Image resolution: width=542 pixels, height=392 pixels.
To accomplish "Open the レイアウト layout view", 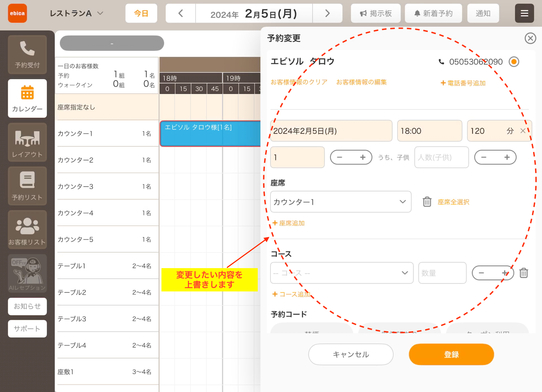I will tap(27, 142).
